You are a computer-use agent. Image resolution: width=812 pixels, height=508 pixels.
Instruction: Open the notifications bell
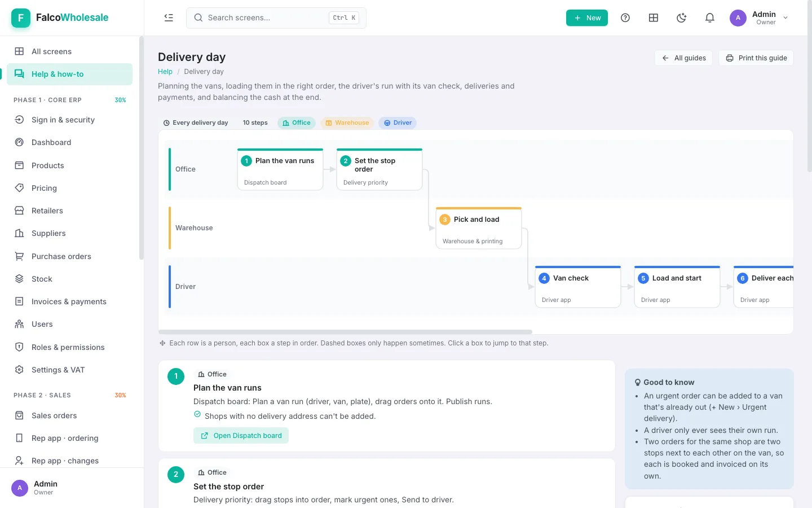pos(710,18)
